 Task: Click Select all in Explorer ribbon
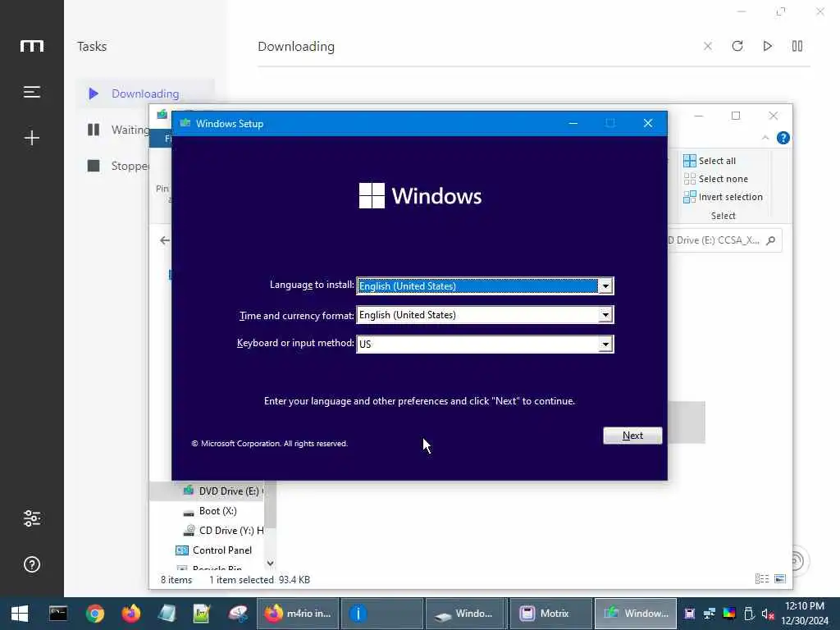[x=710, y=161]
